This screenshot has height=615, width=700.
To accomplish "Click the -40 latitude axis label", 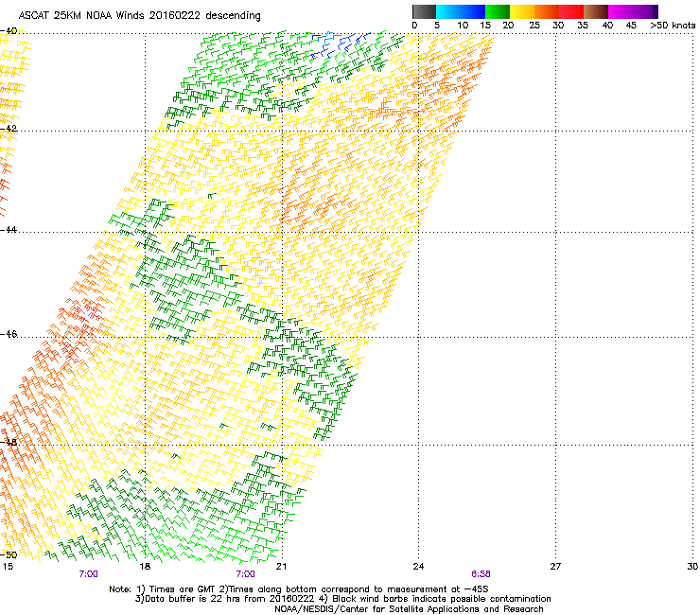I will coord(9,31).
